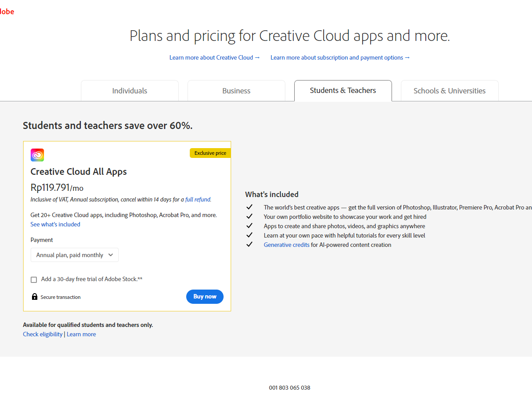Open Learn more about Creative Cloud link
Screen dimensions: 532x399
click(214, 57)
